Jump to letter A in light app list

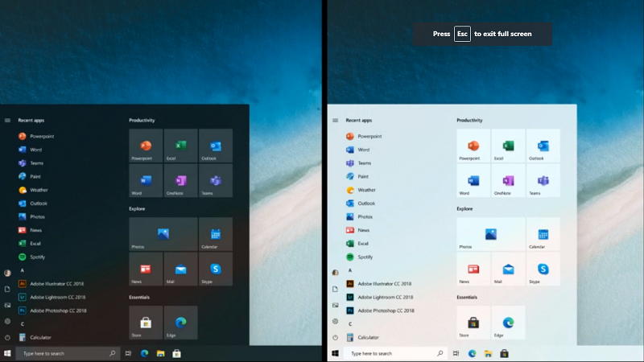pyautogui.click(x=350, y=270)
